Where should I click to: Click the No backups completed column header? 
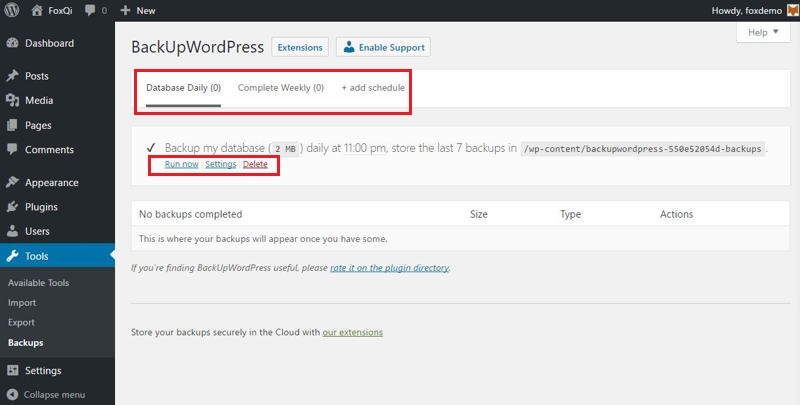tap(190, 214)
